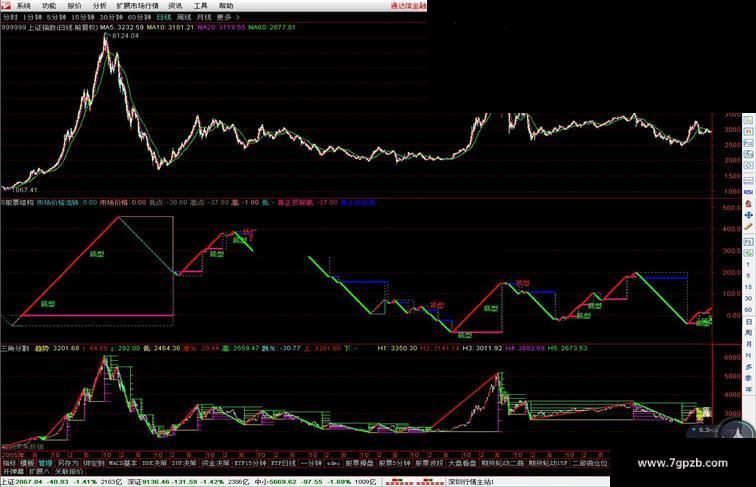Open the 分析 menu
Viewport: 756px width, 487px height.
tap(99, 6)
